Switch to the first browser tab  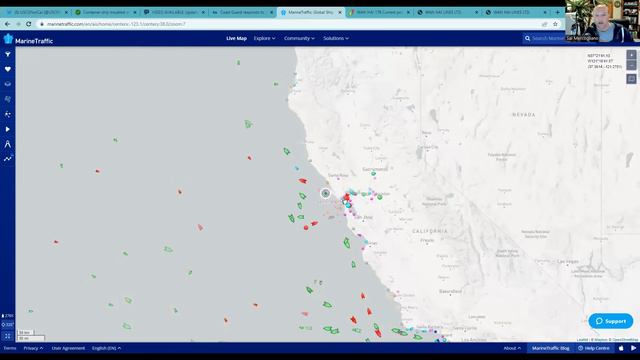pos(37,12)
